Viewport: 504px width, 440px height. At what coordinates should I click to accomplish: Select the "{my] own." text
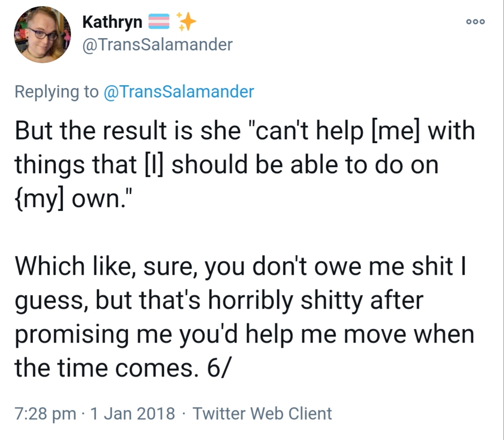click(73, 198)
